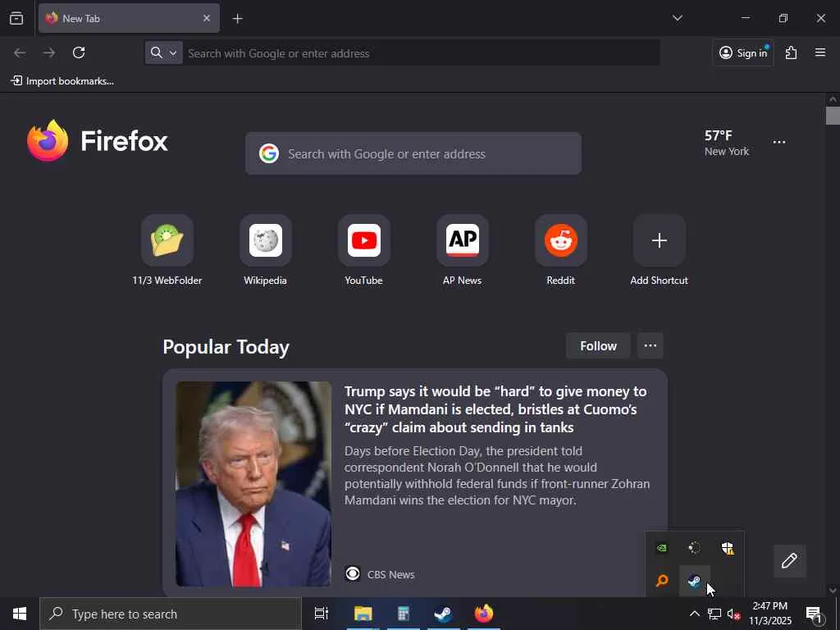The height and width of the screenshot is (630, 840).
Task: Open the dotted spinner tray icon
Action: click(x=694, y=547)
